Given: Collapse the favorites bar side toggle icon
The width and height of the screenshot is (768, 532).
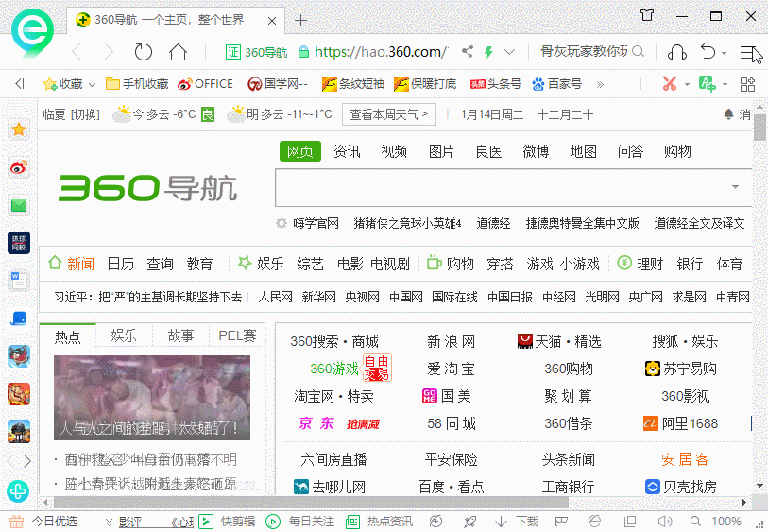Looking at the screenshot, I should pyautogui.click(x=20, y=84).
